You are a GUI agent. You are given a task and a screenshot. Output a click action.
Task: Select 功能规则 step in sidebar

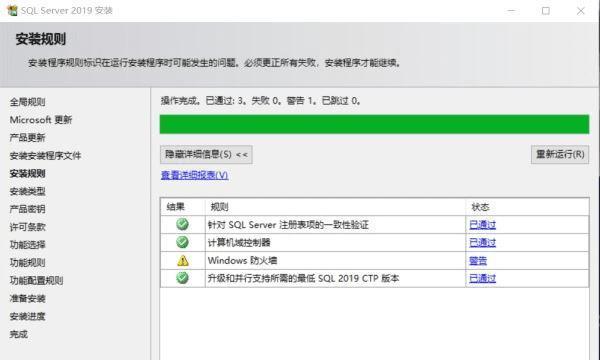pyautogui.click(x=27, y=262)
